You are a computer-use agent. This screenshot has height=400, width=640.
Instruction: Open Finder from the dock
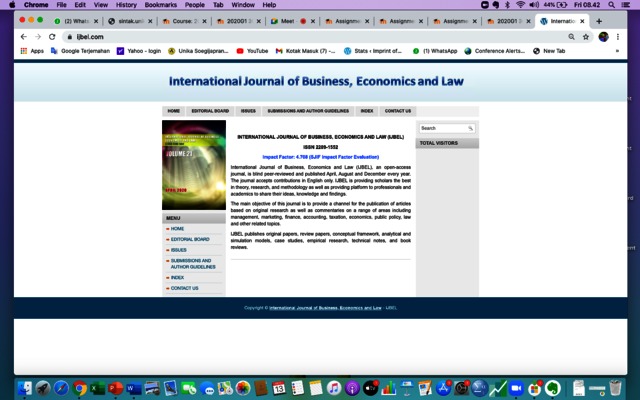coord(24,387)
